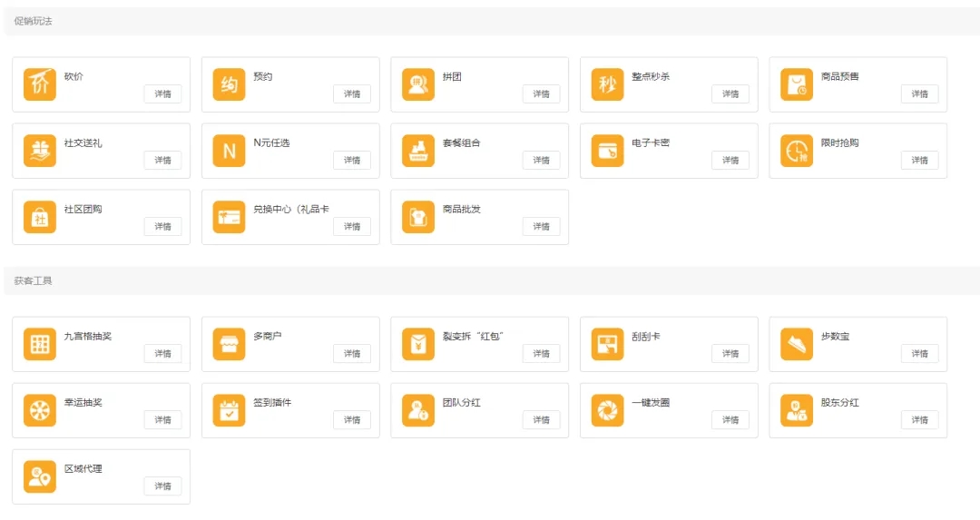Open the 幸运抽奖 lucky wheel icon

40,410
